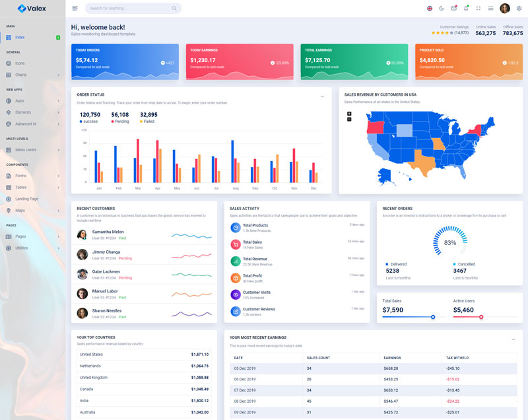The image size is (528, 420).
Task: Toggle the sidebar with the hamburger icon
Action: pos(75,9)
